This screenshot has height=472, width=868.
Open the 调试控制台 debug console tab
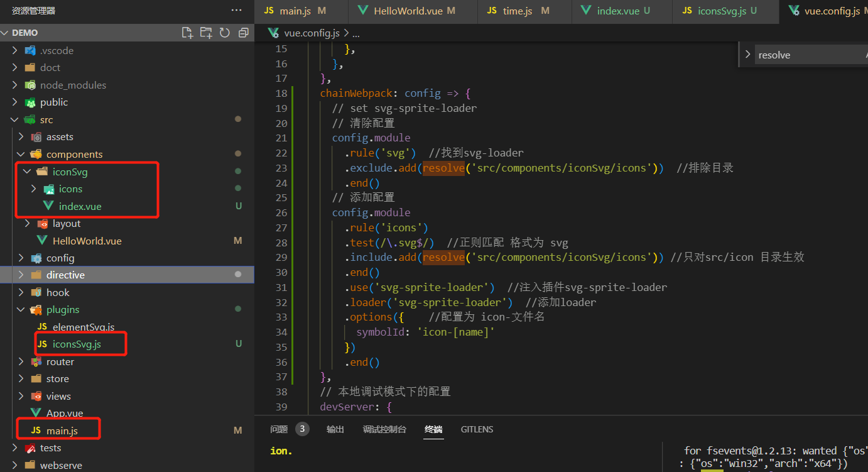[x=384, y=429]
